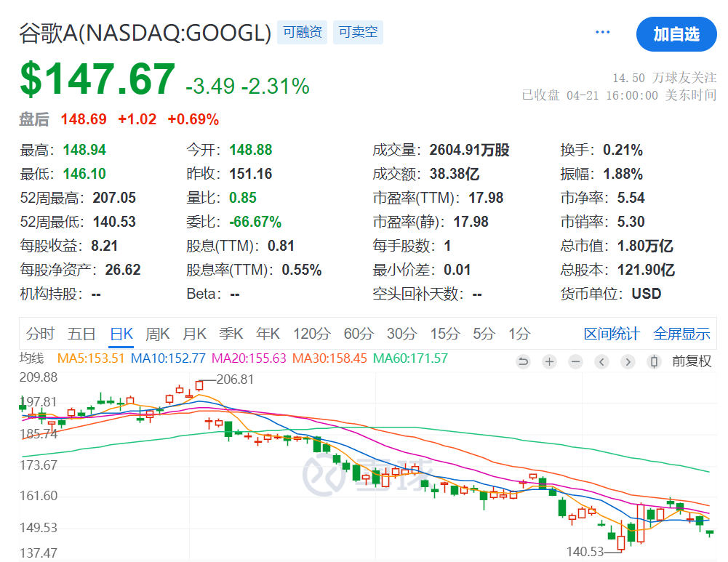This screenshot has height=562, width=728.
Task: Open 全屏显示 fullscreen chart link
Action: (681, 334)
